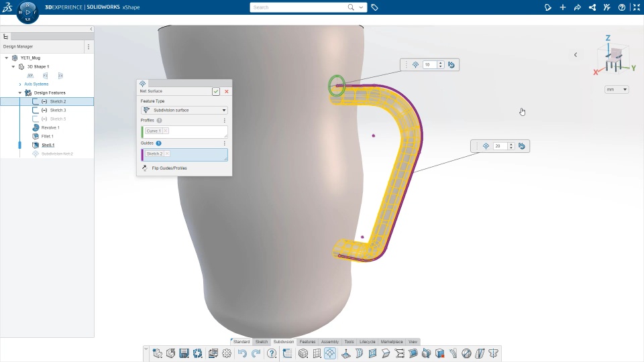Click the help question mark in action bar
Screen dimensions: 644x362
point(272,353)
